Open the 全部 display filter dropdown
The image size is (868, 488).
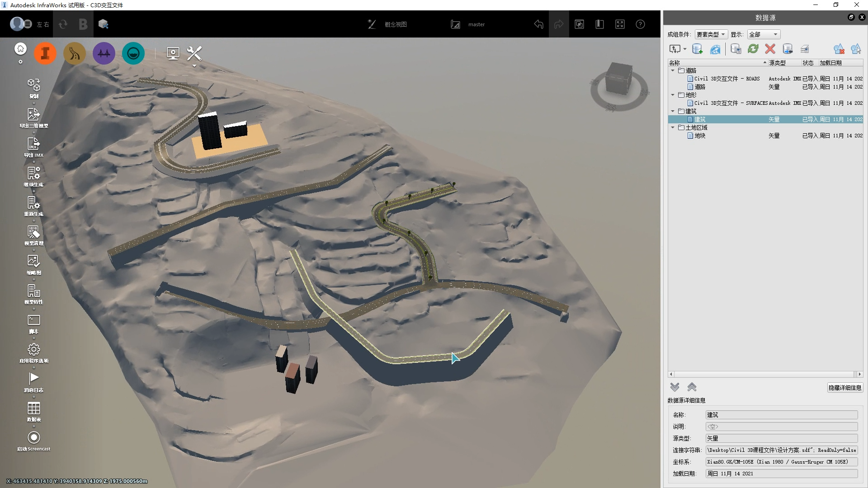click(764, 34)
